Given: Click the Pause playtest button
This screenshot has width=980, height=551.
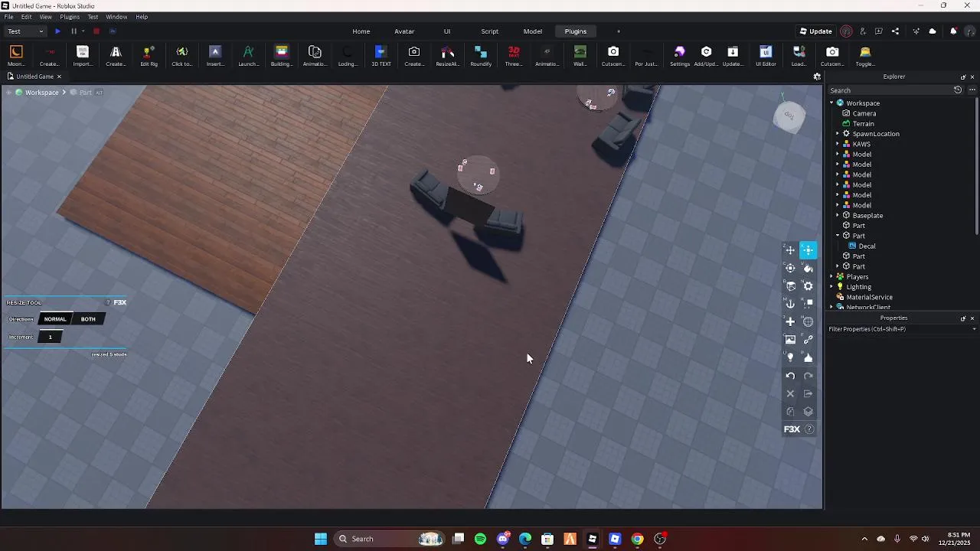Looking at the screenshot, I should tap(73, 31).
